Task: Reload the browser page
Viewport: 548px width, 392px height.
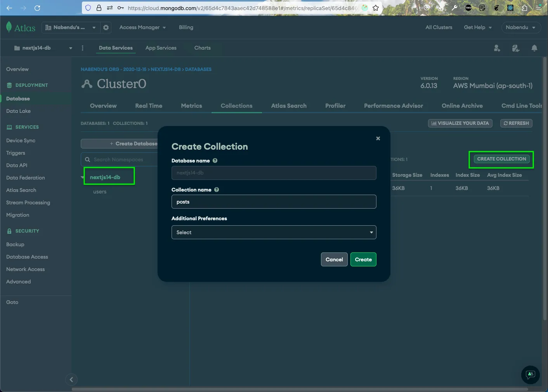Action: pos(37,8)
